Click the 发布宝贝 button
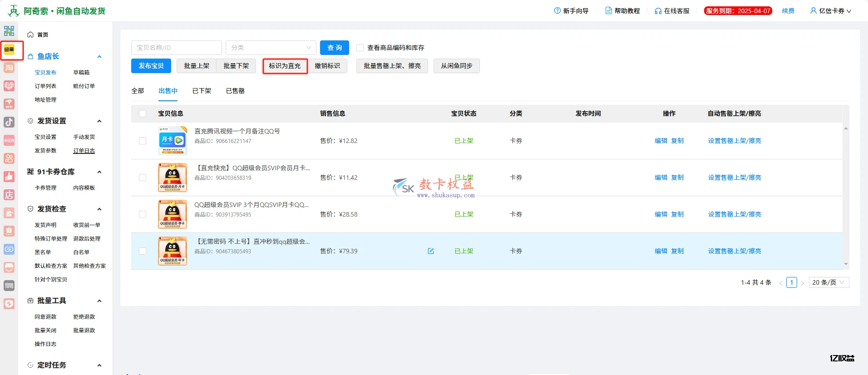 151,66
